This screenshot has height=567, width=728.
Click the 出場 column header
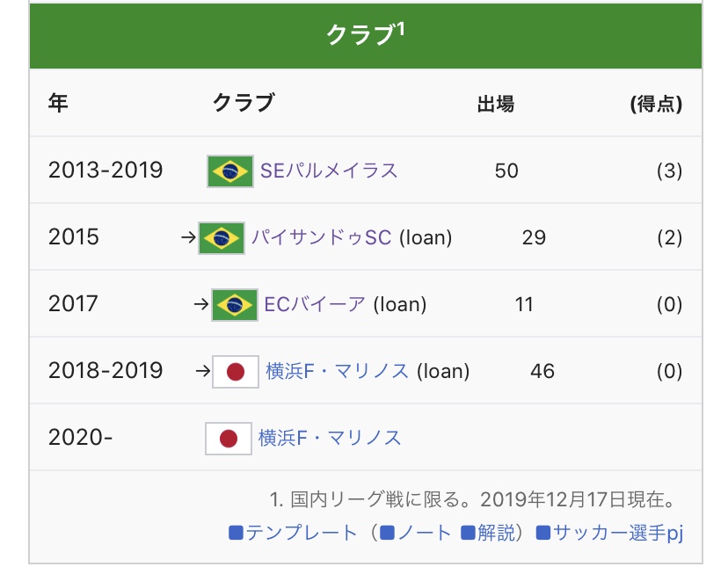[496, 104]
